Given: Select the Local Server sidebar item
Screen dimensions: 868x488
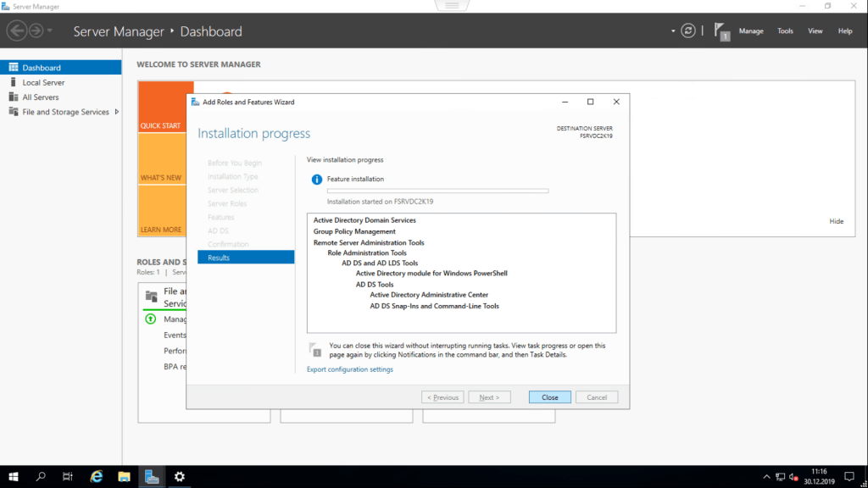Looking at the screenshot, I should pos(42,82).
